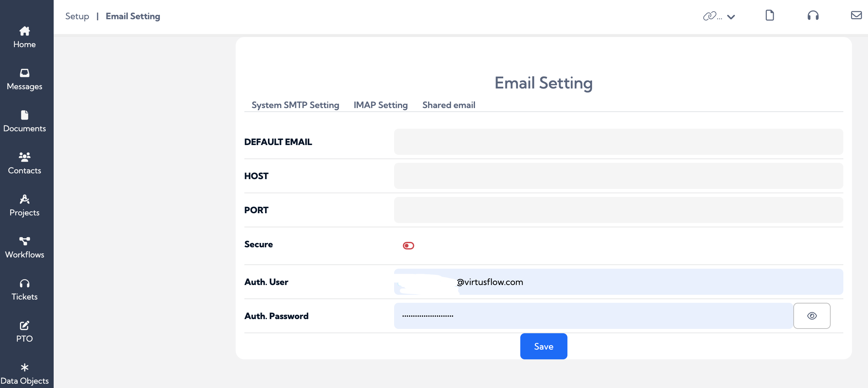Image resolution: width=868 pixels, height=388 pixels.
Task: Show the Auth. Password with eye button
Action: click(812, 316)
